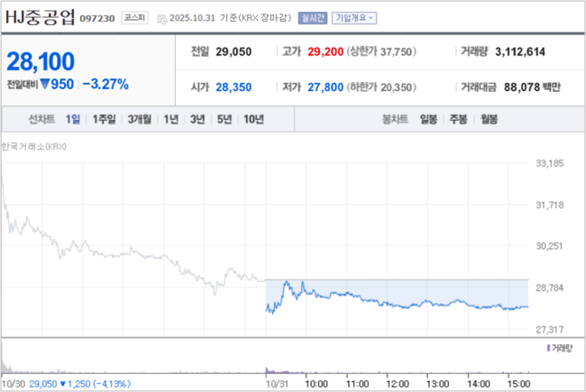586x392 pixels.
Task: Display the 5년 chart range
Action: point(224,119)
